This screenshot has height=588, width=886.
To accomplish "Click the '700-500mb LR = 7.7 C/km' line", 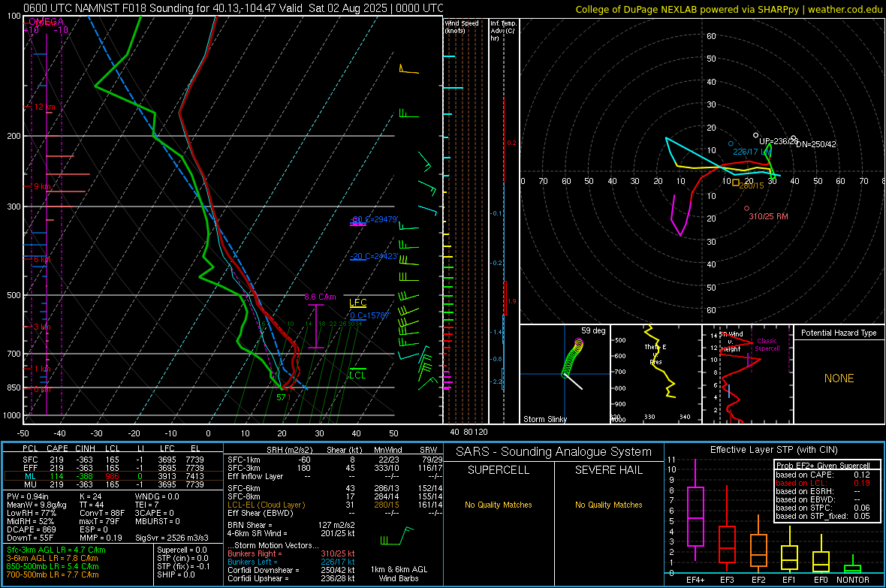I will (x=53, y=575).
